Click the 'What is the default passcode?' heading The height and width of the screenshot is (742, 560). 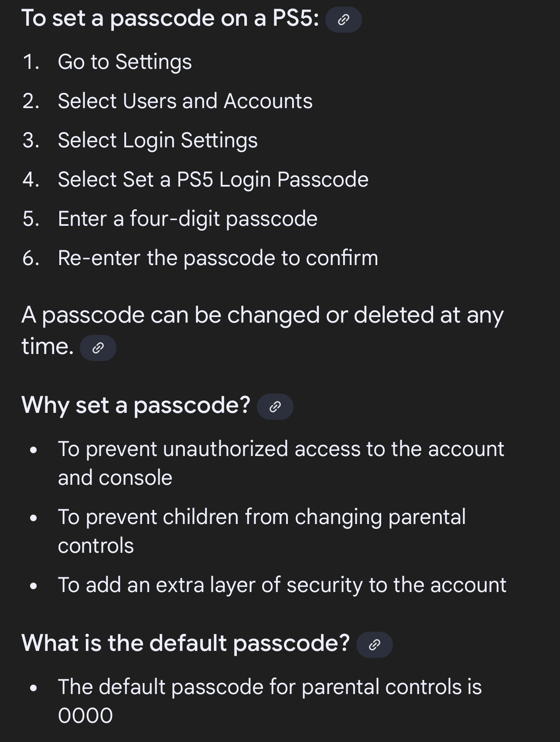tap(186, 643)
